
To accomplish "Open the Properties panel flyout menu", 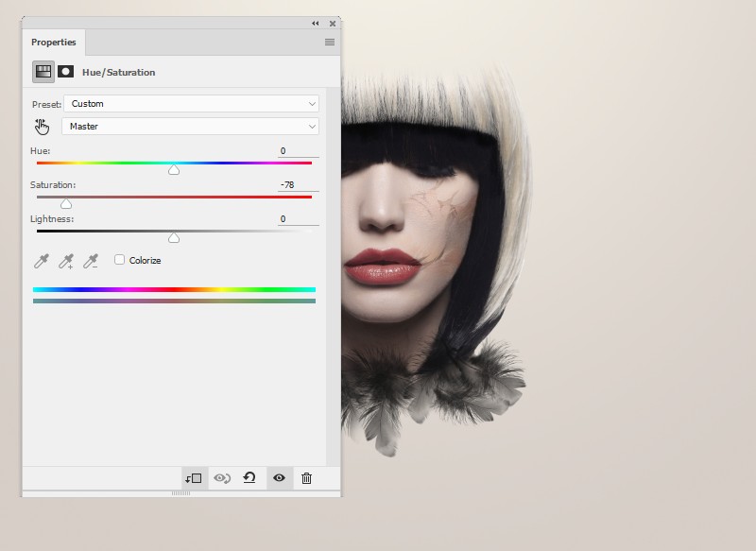I will [x=330, y=43].
